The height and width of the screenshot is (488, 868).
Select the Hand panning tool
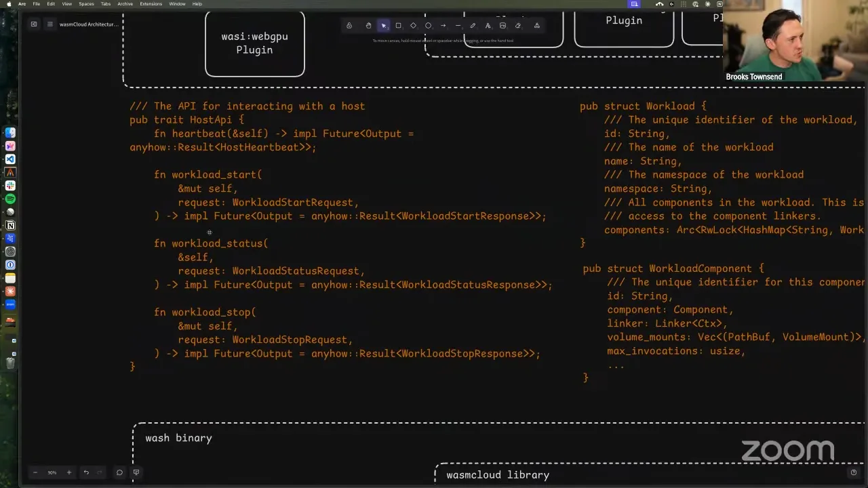point(368,26)
